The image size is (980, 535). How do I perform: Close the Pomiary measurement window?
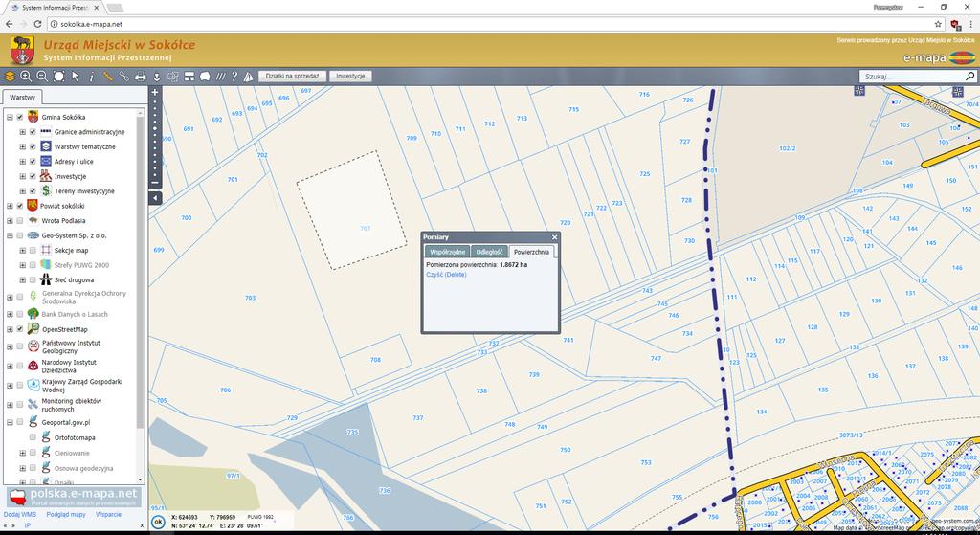554,237
